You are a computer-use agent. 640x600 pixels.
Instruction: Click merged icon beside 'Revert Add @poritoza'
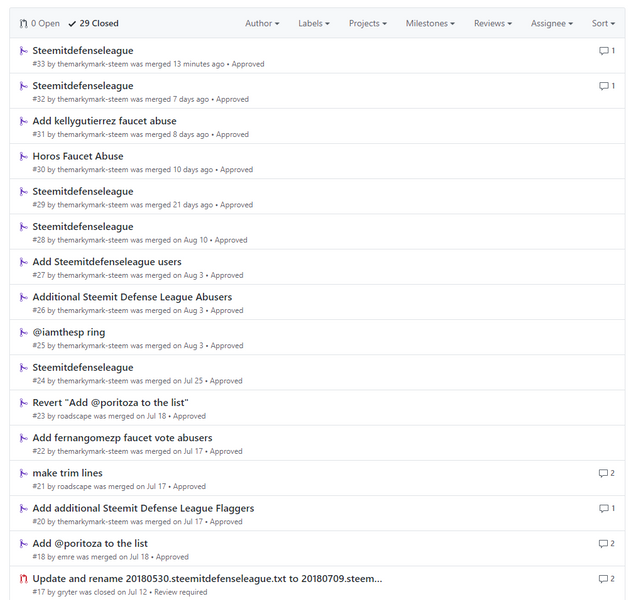pos(24,403)
